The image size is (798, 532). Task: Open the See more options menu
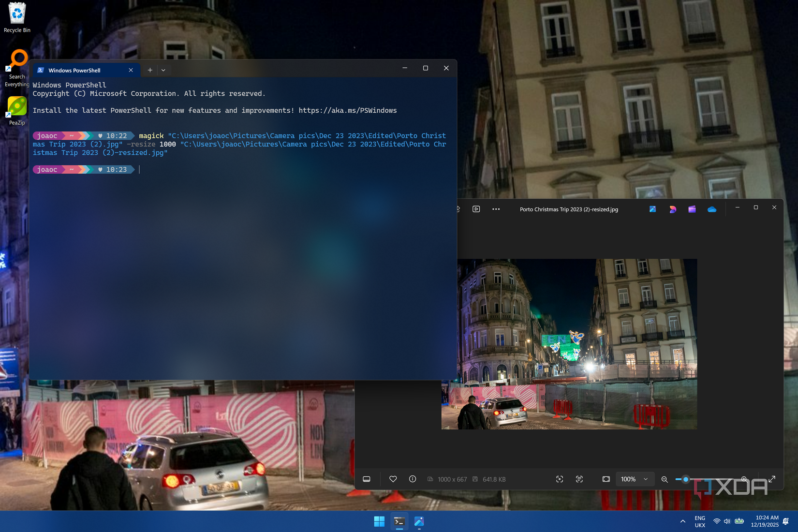[x=496, y=209]
